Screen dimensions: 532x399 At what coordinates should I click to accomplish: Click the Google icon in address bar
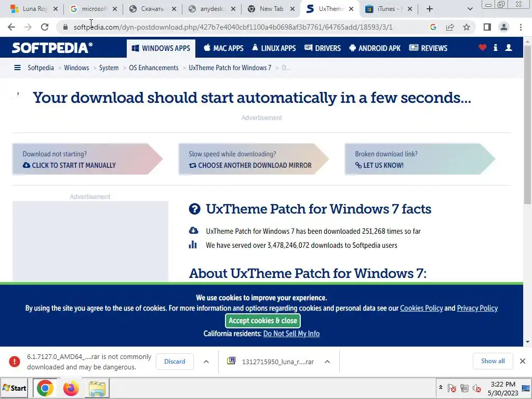coord(433,27)
